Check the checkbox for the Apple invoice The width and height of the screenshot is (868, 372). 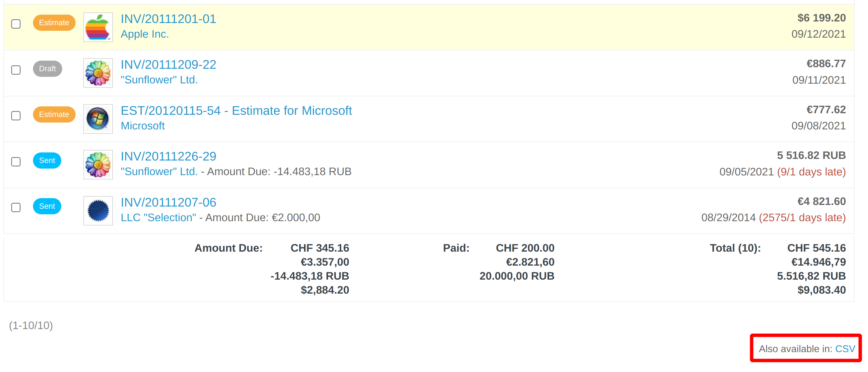click(16, 24)
